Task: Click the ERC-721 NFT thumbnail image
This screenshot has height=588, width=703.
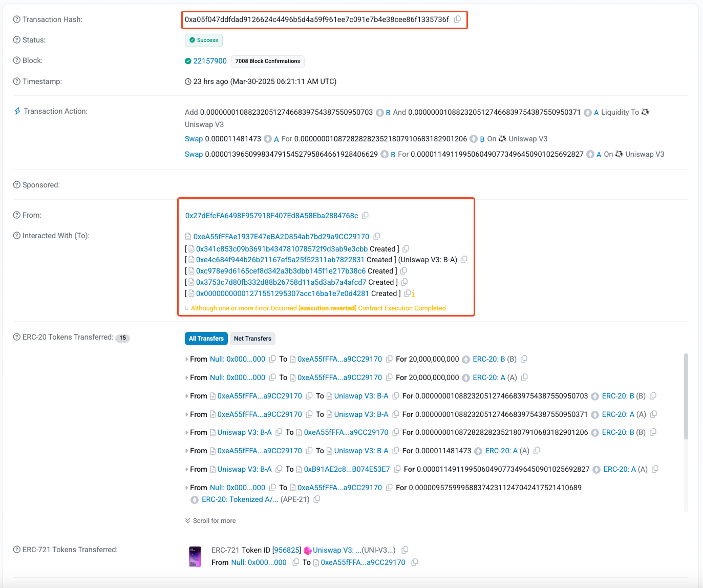Action: [x=195, y=556]
